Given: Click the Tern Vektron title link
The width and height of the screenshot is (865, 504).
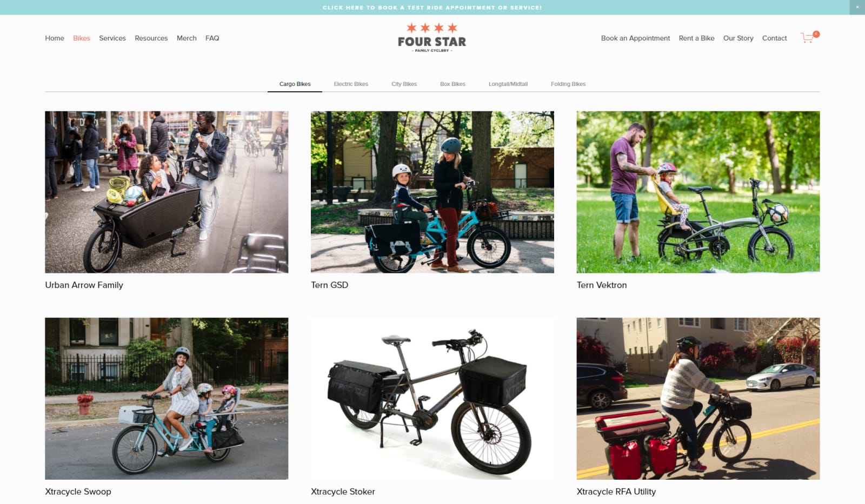Looking at the screenshot, I should (x=602, y=285).
